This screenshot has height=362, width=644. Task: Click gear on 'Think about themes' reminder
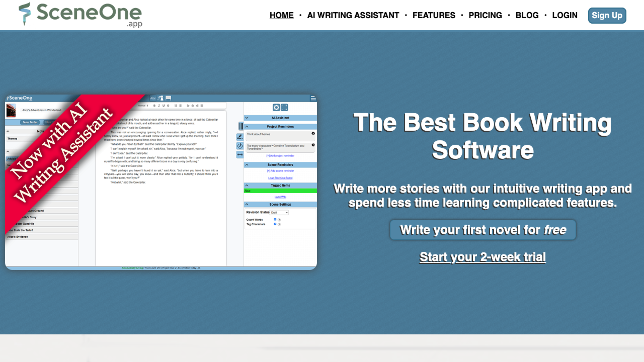point(313,134)
